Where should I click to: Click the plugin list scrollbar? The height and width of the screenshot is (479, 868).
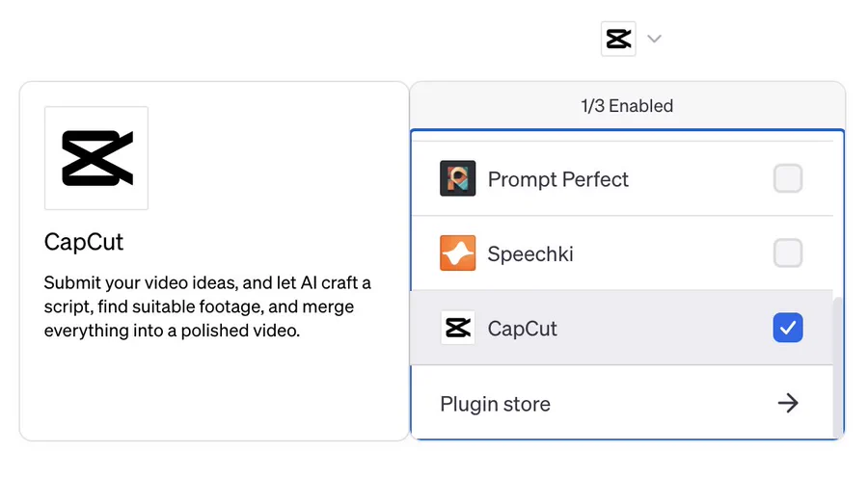(x=838, y=366)
